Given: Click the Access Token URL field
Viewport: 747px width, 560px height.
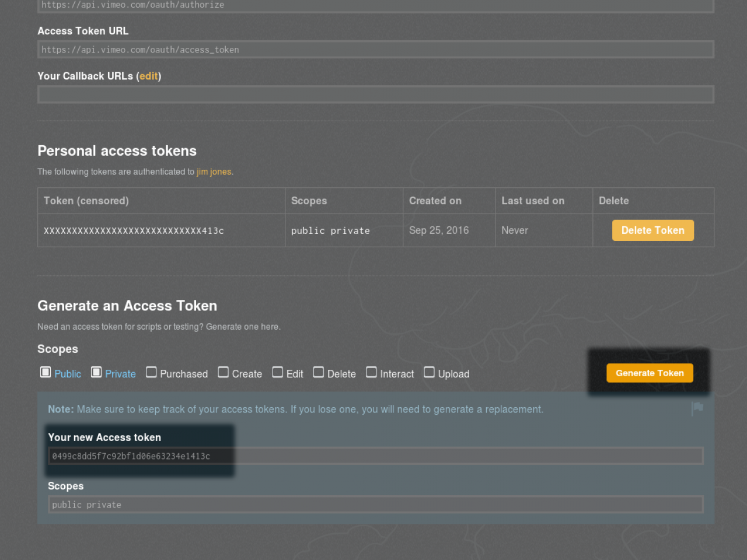Looking at the screenshot, I should pos(375,50).
